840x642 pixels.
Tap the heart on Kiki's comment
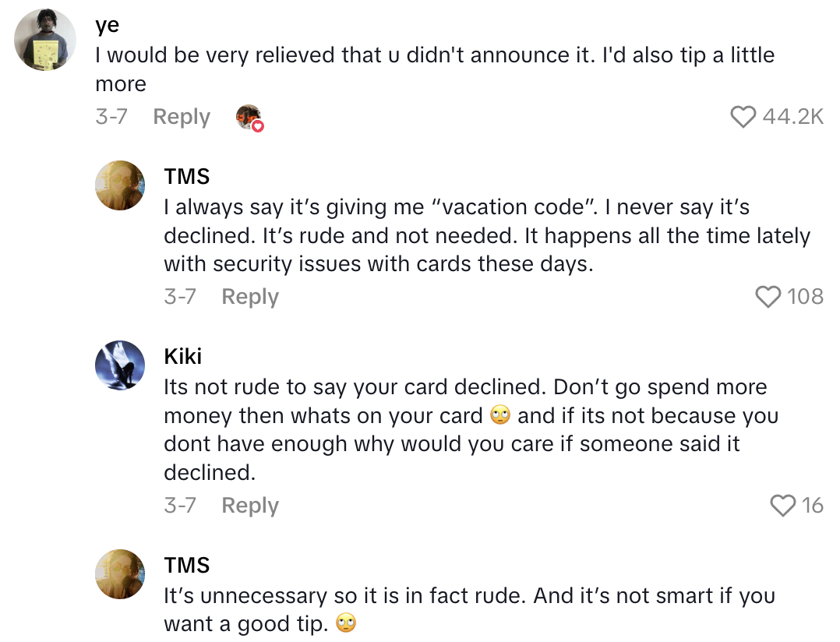782,506
